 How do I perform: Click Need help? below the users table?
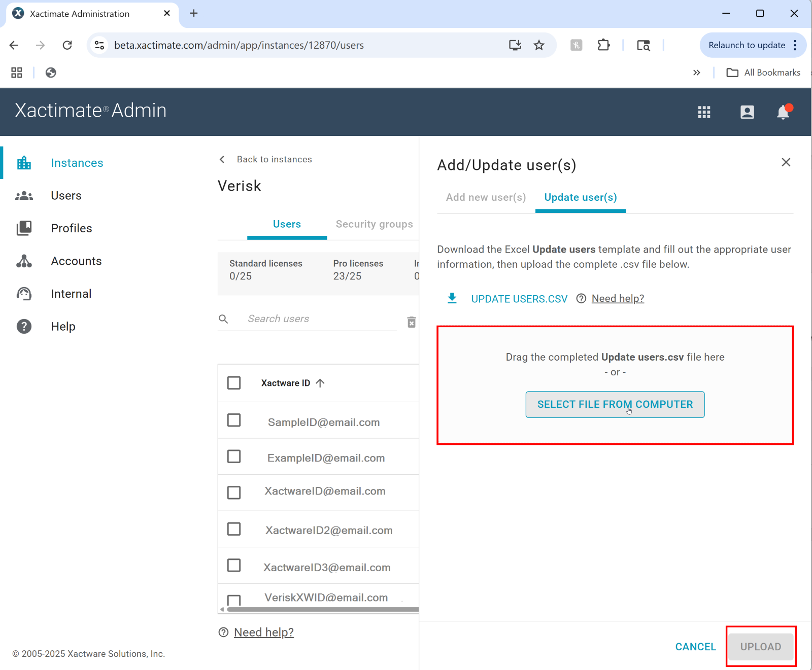(264, 632)
